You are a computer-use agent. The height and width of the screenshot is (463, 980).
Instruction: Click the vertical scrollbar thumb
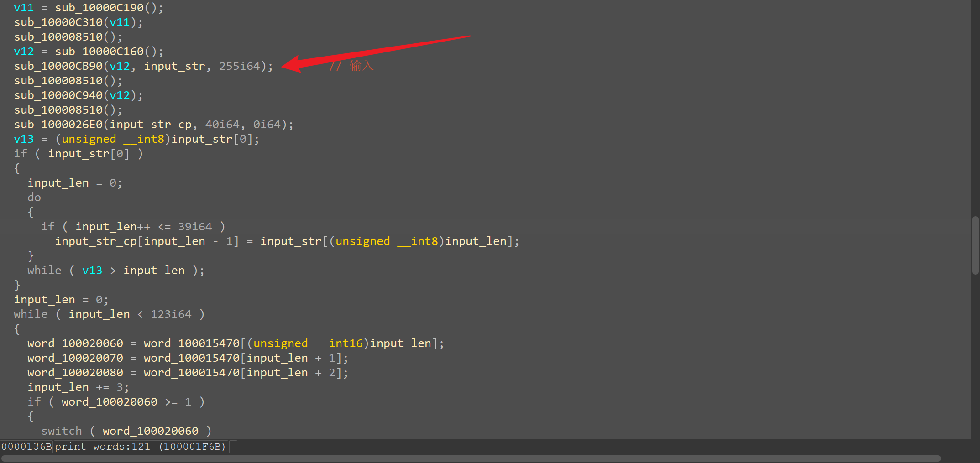tap(975, 245)
